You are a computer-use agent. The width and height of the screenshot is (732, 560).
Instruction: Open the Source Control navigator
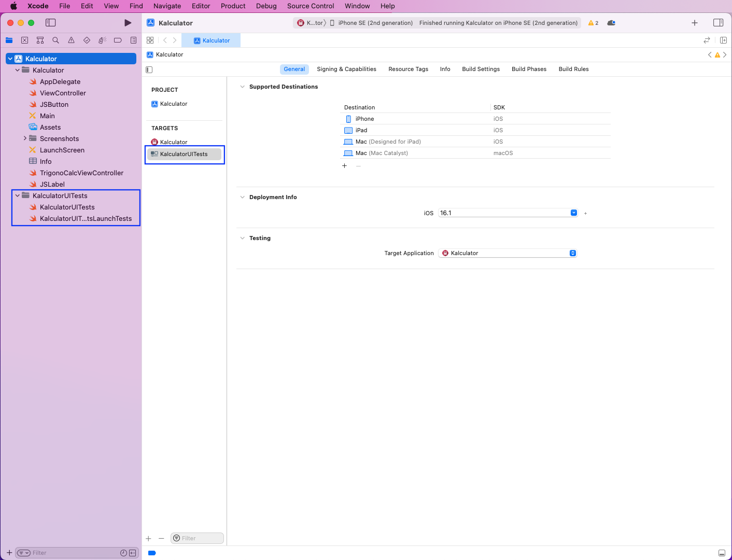click(24, 40)
